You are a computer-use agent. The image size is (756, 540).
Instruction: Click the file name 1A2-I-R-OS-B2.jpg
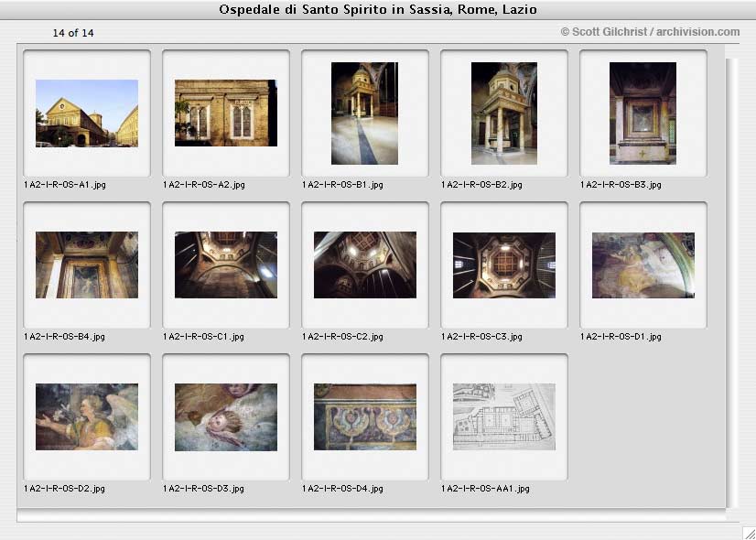click(x=481, y=185)
